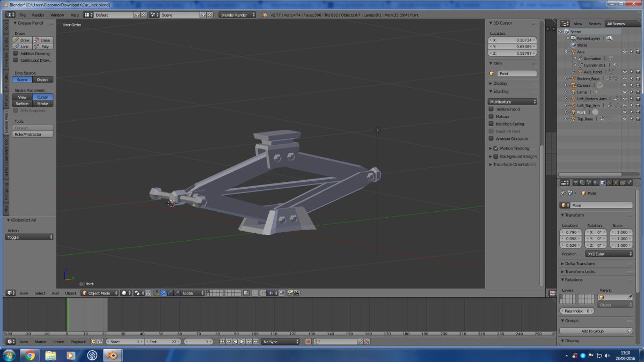644x362 pixels.
Task: Open the Tools vertical tab
Action: click(x=6, y=27)
